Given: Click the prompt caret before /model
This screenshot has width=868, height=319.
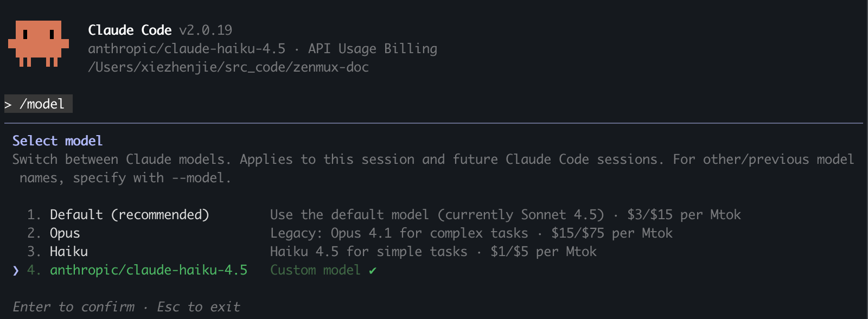Looking at the screenshot, I should (x=8, y=105).
